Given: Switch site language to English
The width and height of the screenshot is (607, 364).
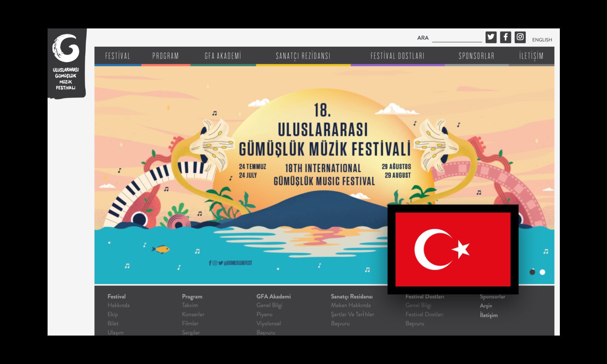Looking at the screenshot, I should (x=542, y=40).
